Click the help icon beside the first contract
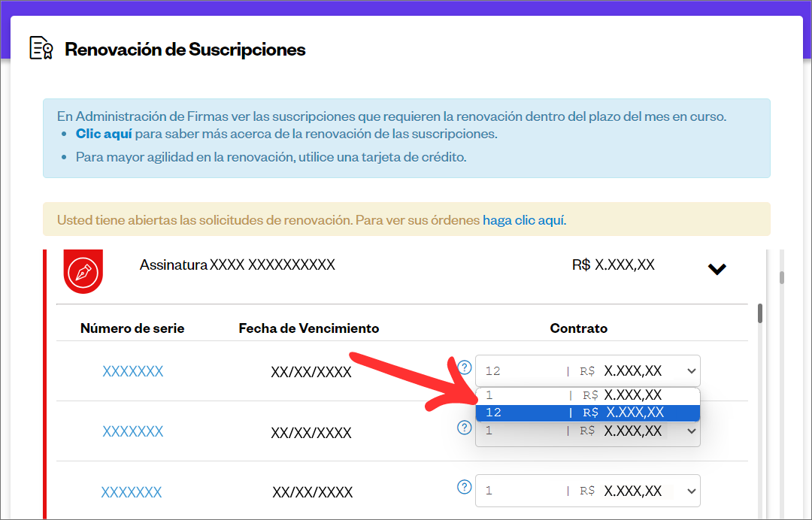The width and height of the screenshot is (812, 520). click(x=465, y=367)
